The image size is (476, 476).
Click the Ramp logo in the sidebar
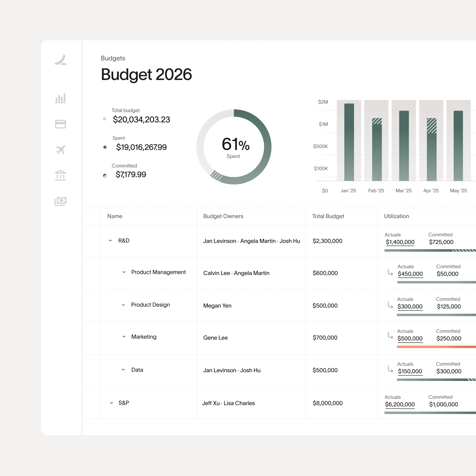pos(60,60)
